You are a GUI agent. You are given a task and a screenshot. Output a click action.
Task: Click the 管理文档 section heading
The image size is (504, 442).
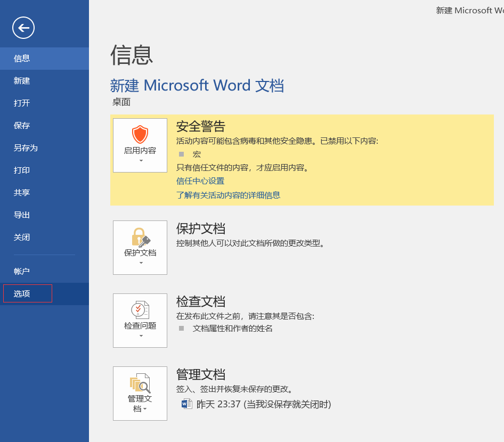pos(200,375)
